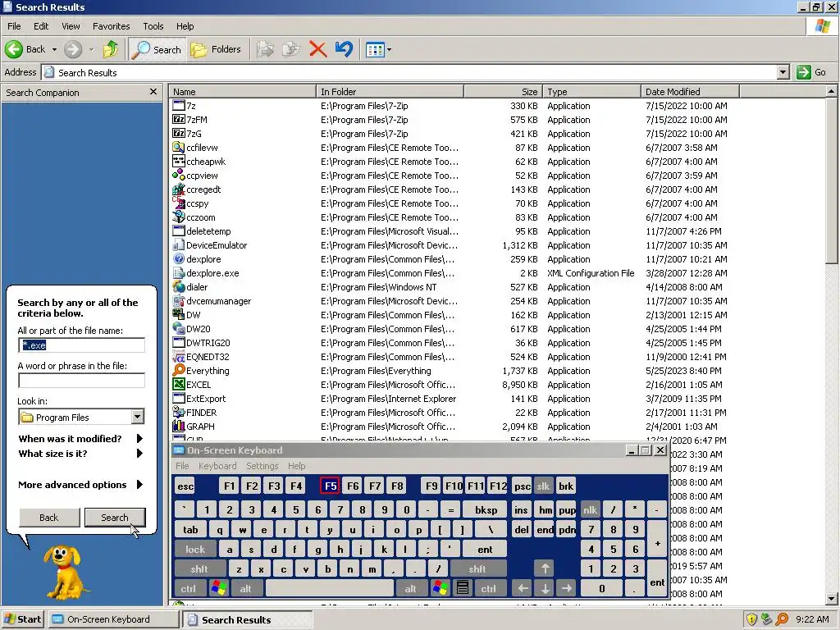The width and height of the screenshot is (840, 630).
Task: Expand the Address bar dropdown
Action: 783,72
